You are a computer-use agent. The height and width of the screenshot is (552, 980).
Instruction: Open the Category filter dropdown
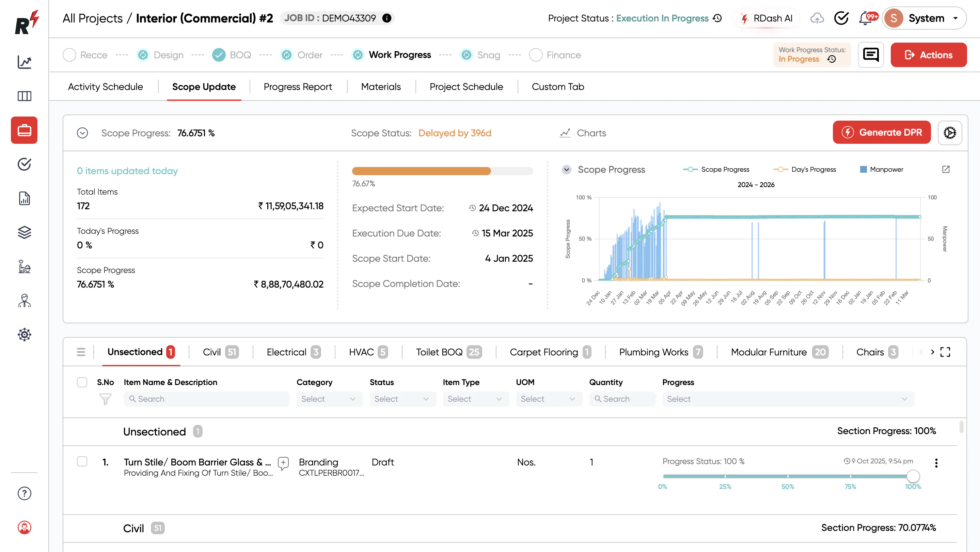click(x=329, y=399)
